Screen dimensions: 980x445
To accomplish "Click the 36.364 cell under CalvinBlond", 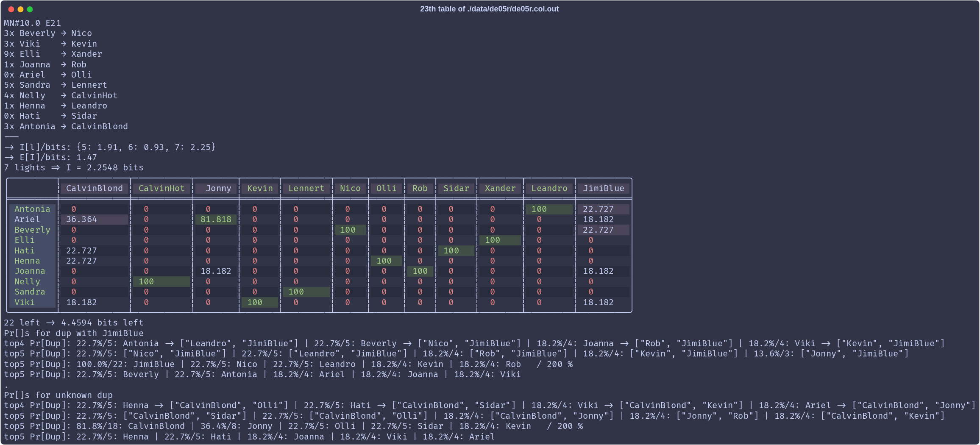I will tap(81, 219).
